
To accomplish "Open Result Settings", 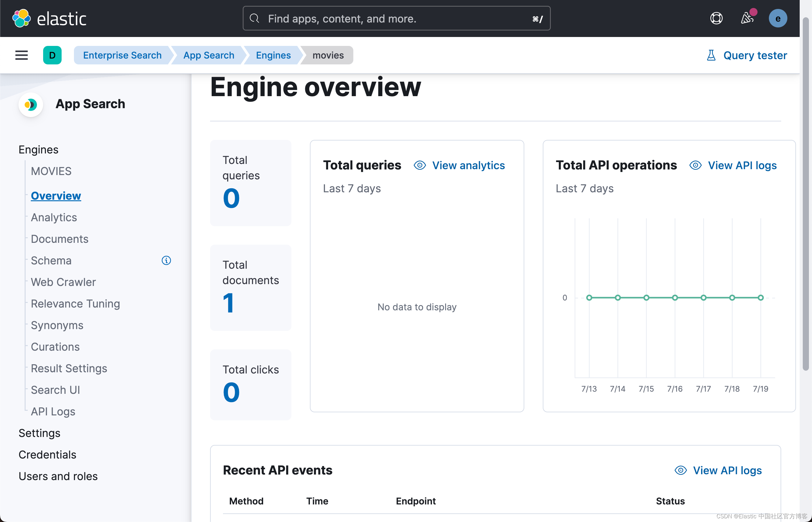I will (x=69, y=369).
